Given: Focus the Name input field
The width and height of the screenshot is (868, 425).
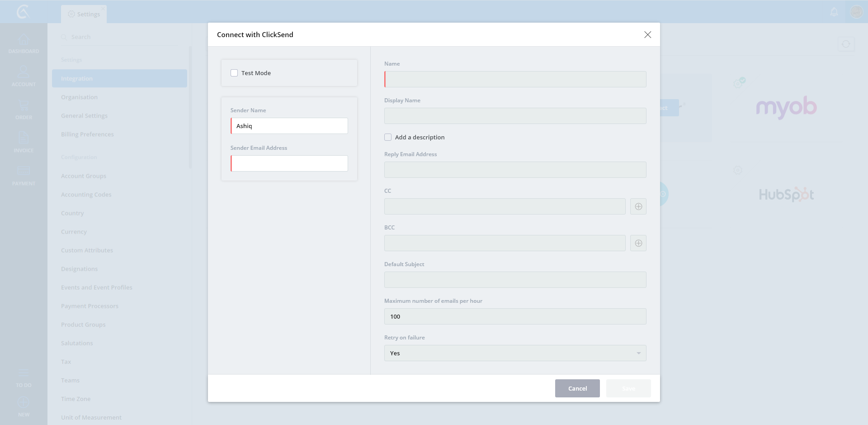Looking at the screenshot, I should [x=515, y=79].
